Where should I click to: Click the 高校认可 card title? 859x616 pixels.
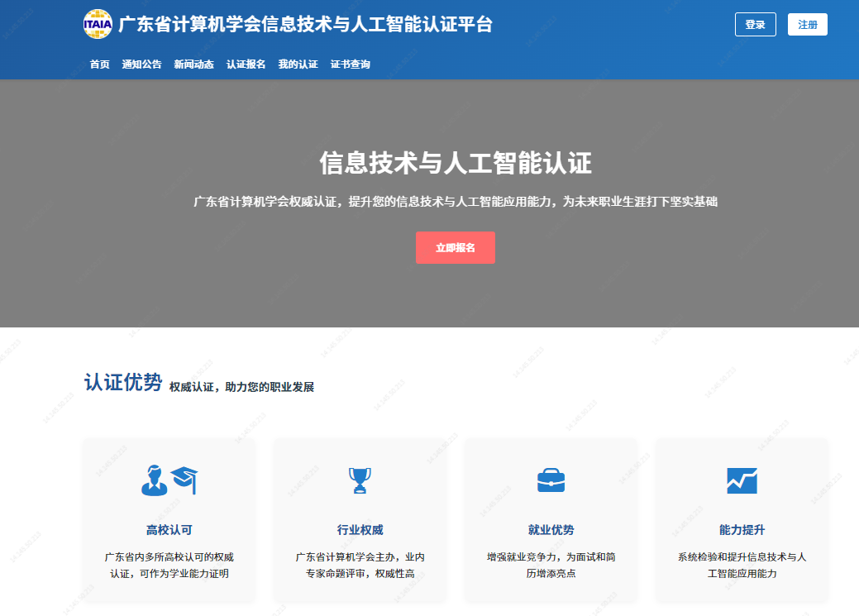(x=169, y=530)
